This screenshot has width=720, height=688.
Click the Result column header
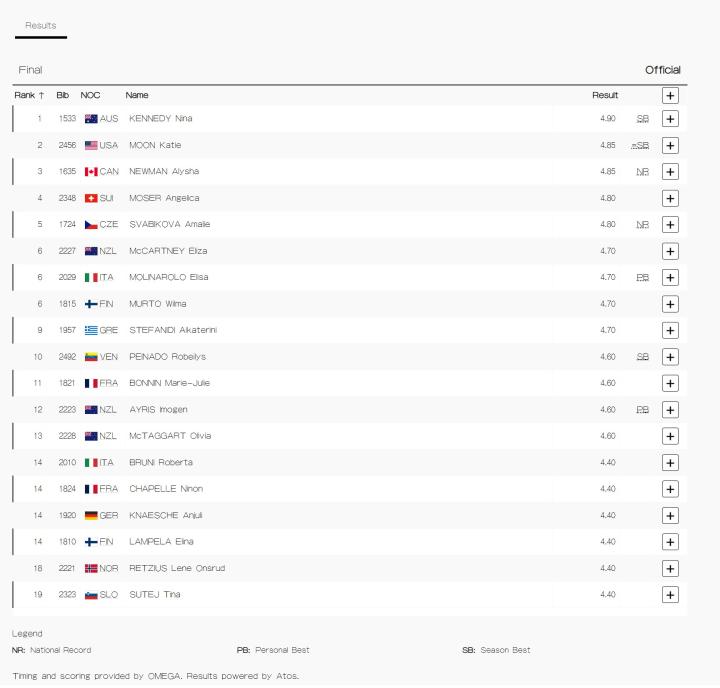click(604, 95)
